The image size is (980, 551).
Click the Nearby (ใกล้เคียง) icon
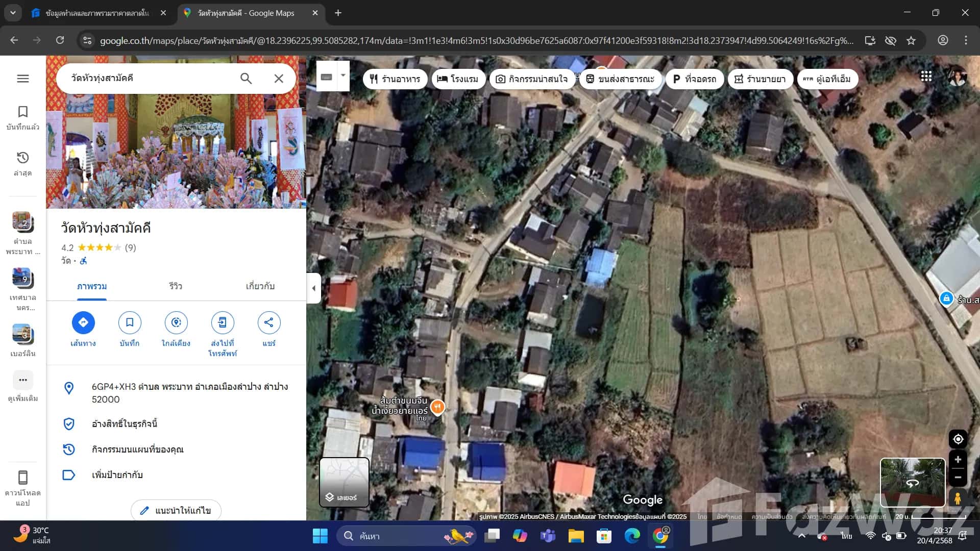[x=176, y=322]
